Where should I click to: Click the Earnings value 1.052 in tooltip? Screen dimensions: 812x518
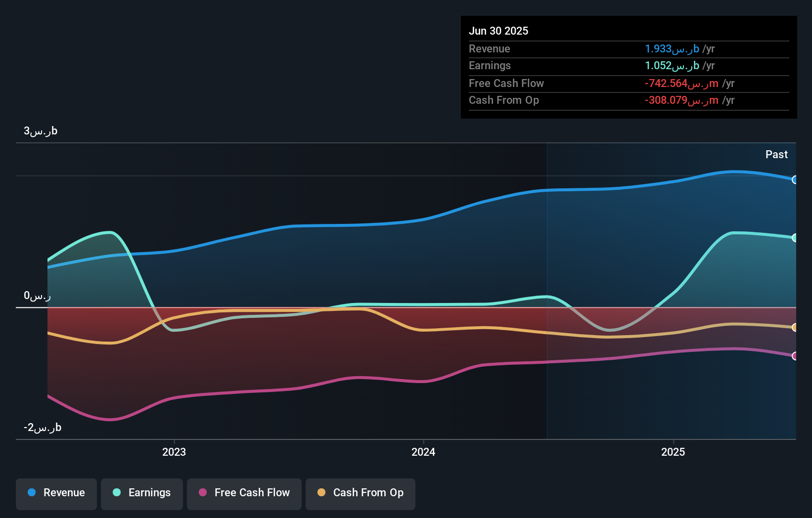(672, 65)
